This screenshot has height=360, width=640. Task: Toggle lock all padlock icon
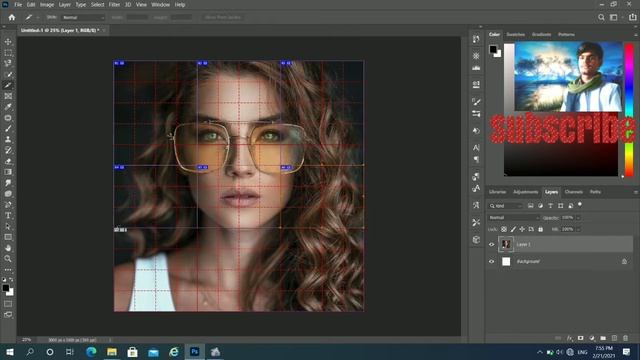(x=540, y=229)
